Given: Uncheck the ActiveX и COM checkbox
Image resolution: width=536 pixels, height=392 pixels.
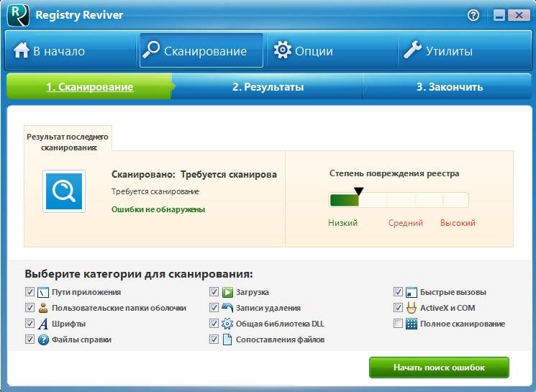Looking at the screenshot, I should pos(398,307).
